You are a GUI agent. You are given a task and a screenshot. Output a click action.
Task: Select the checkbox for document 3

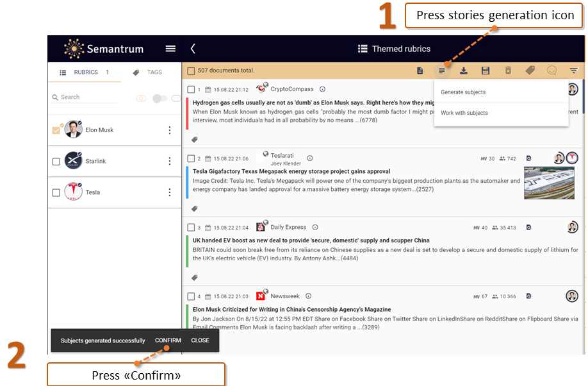192,228
